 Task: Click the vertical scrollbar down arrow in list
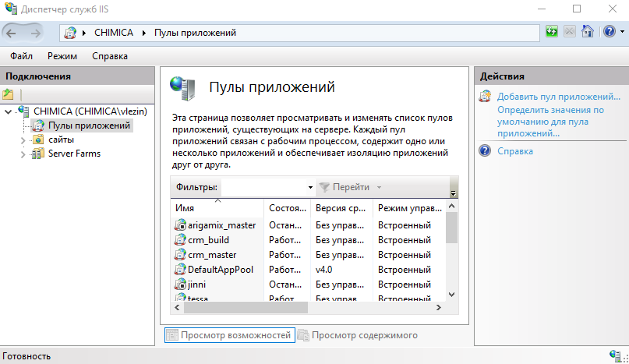(451, 294)
